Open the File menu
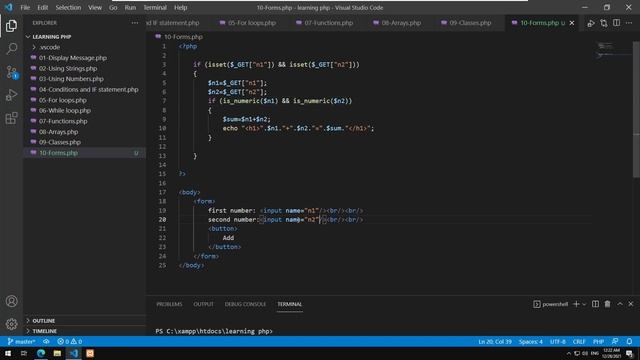 (25, 7)
